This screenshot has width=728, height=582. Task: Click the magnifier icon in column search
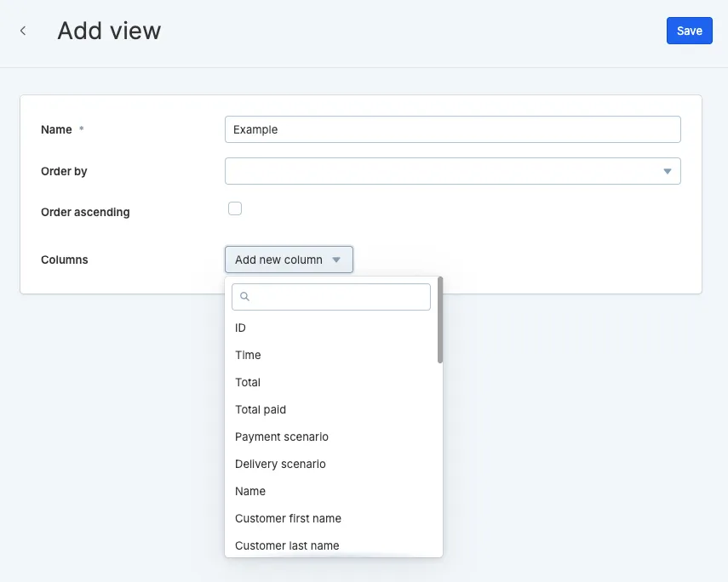[x=244, y=297]
